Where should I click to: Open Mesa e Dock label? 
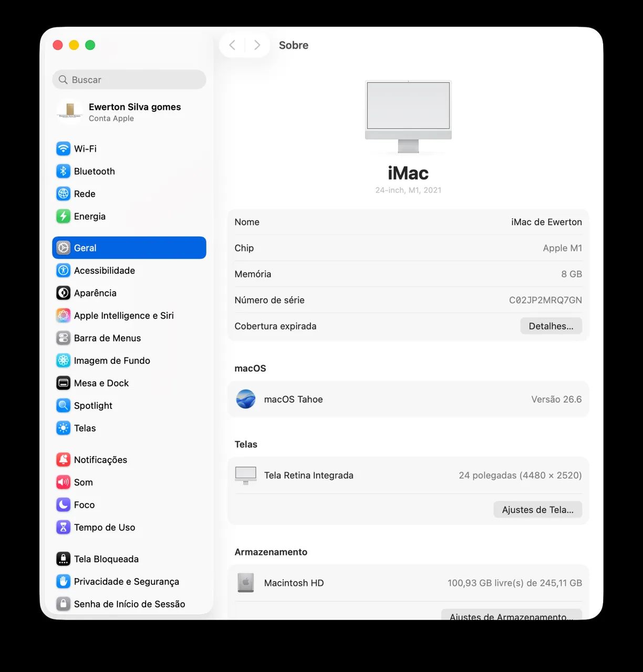(101, 383)
